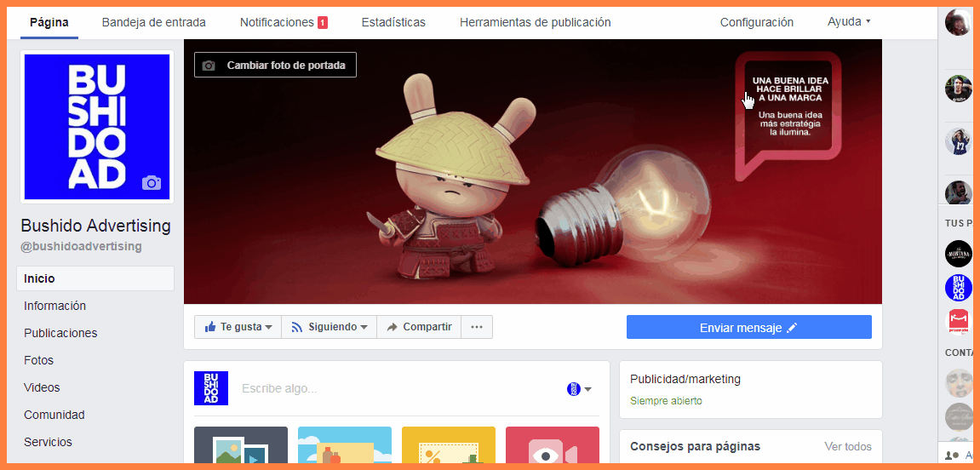The height and width of the screenshot is (470, 980).
Task: Open the post-as identity selector dropdown
Action: tap(579, 389)
